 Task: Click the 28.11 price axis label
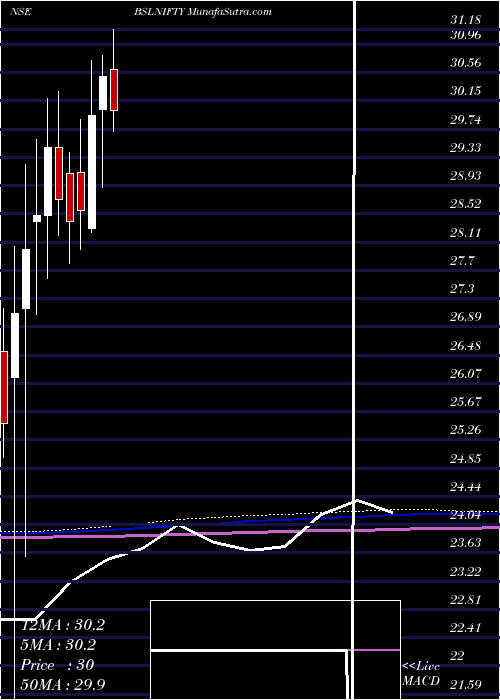[466, 232]
